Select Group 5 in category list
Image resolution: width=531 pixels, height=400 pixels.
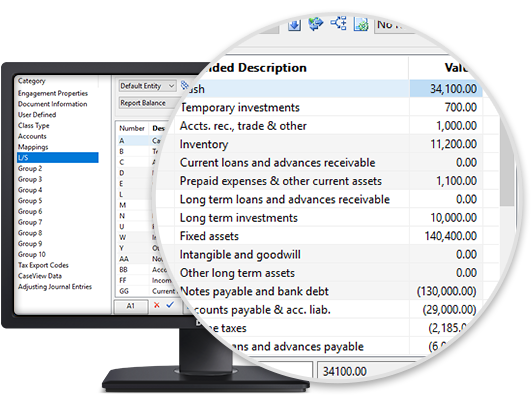coord(30,201)
